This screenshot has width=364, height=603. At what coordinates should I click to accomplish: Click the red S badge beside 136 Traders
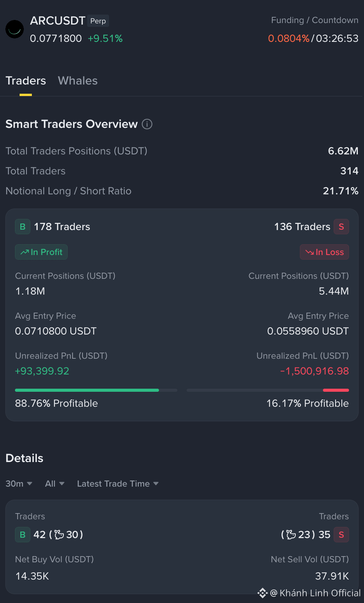tap(341, 227)
